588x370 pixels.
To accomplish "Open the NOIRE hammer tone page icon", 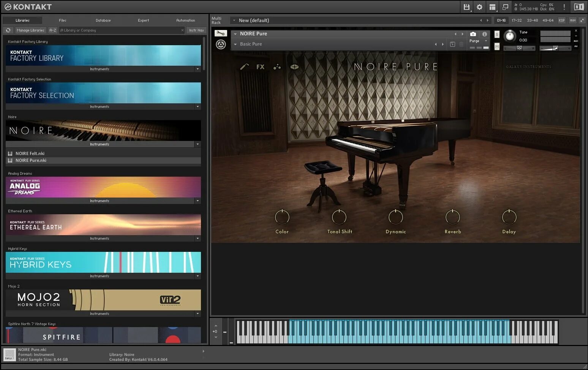I will 244,66.
